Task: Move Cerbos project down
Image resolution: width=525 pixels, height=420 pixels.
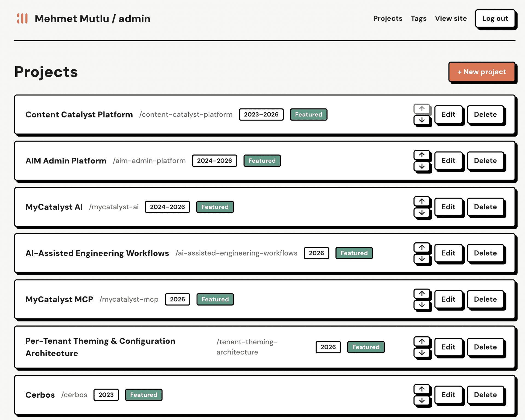Action: pyautogui.click(x=422, y=400)
